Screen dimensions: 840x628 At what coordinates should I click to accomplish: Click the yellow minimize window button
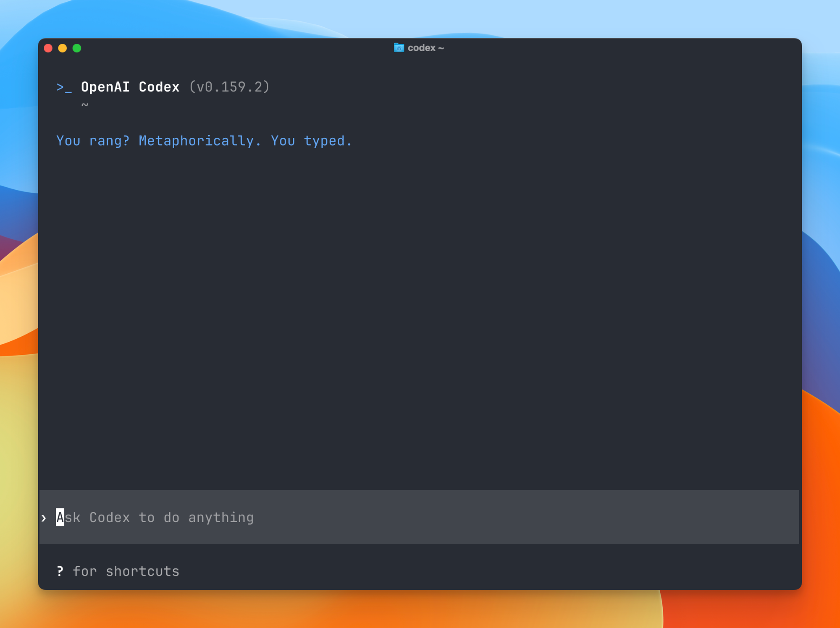63,48
